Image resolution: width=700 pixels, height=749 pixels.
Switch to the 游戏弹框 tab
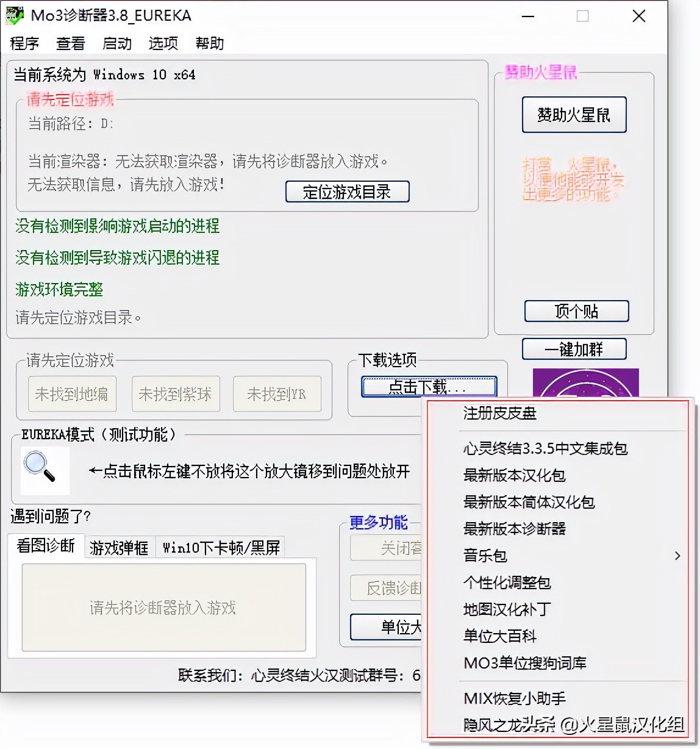tap(120, 547)
